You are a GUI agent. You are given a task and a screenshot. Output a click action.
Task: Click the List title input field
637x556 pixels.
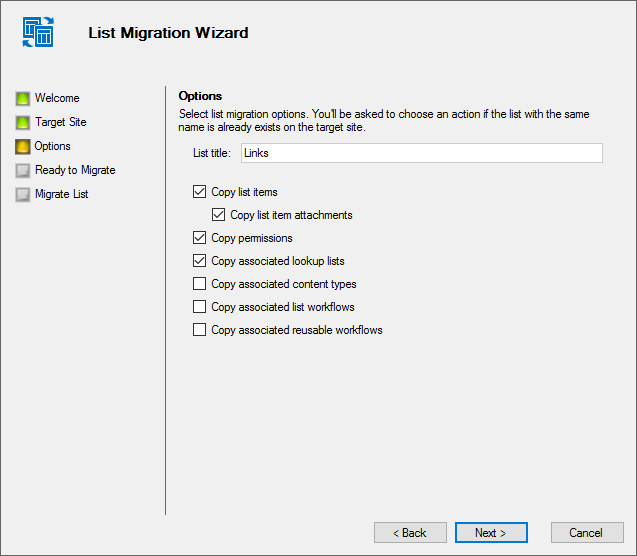click(x=422, y=153)
